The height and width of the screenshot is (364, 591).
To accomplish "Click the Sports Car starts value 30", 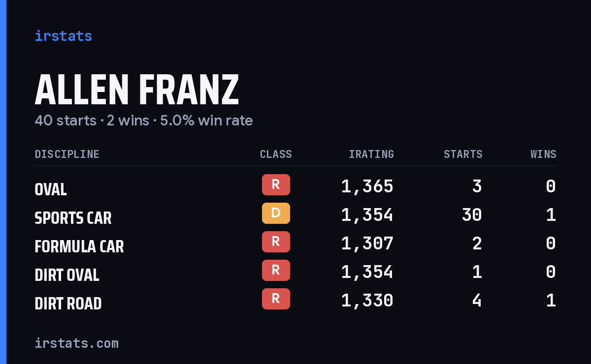I will point(472,215).
